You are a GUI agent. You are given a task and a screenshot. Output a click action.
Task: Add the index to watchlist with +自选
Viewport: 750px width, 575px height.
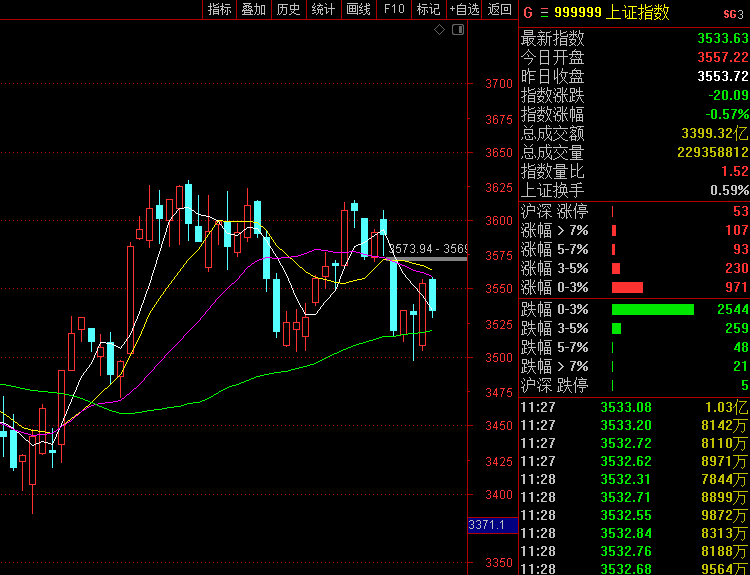(x=464, y=9)
